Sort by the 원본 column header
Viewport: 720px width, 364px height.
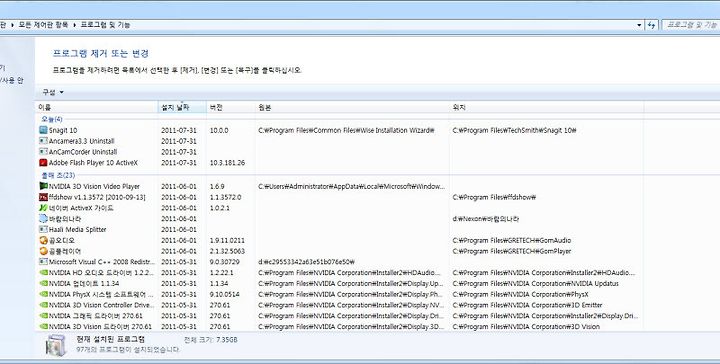tap(352, 107)
